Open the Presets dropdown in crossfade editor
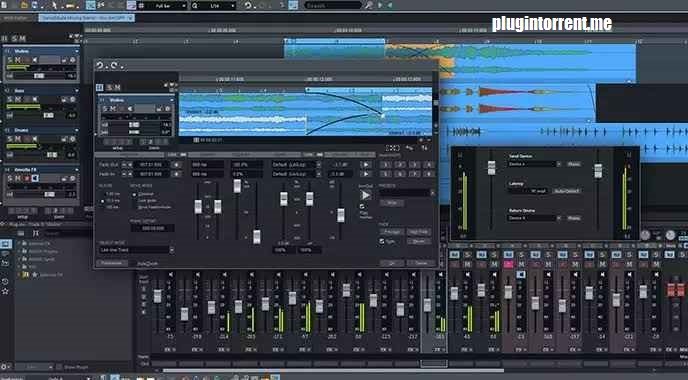 pyautogui.click(x=407, y=193)
